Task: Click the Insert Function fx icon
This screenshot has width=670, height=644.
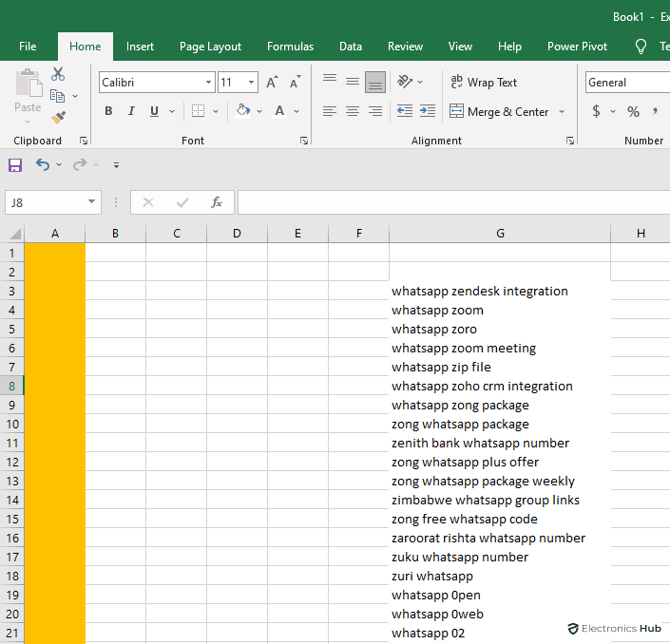Action: 217,202
